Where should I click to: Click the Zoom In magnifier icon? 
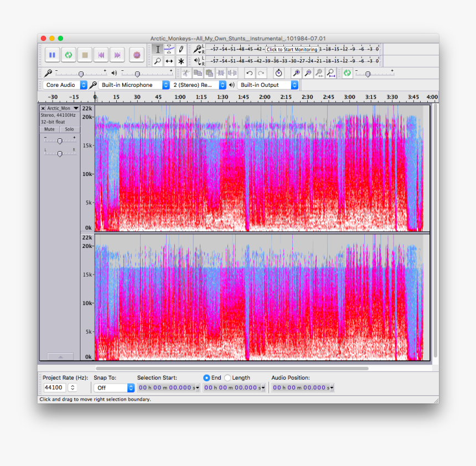pos(297,73)
